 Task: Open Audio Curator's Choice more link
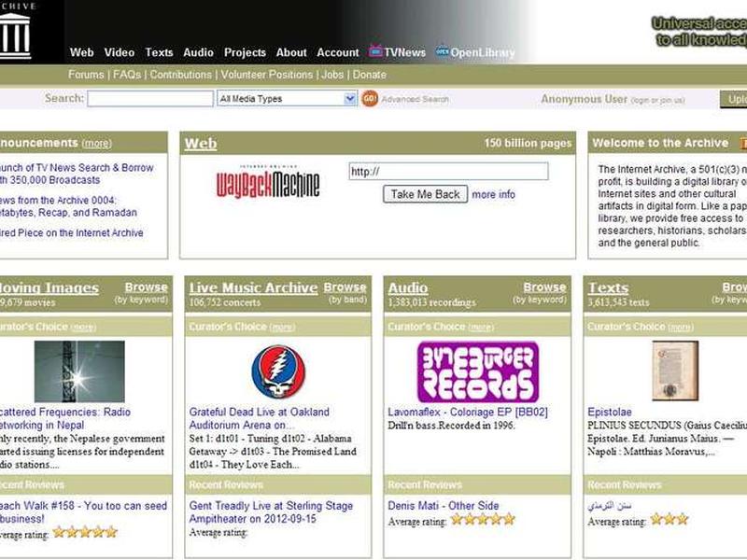point(481,328)
